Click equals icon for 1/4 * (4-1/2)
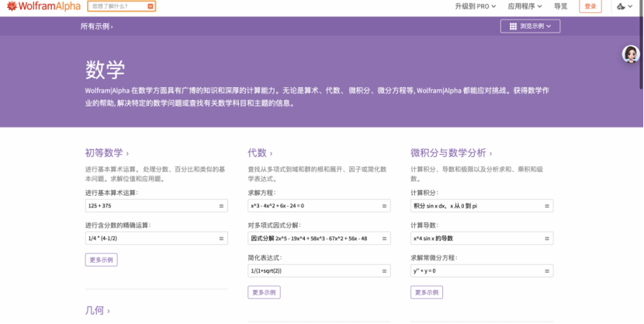This screenshot has width=644, height=324. tap(221, 239)
